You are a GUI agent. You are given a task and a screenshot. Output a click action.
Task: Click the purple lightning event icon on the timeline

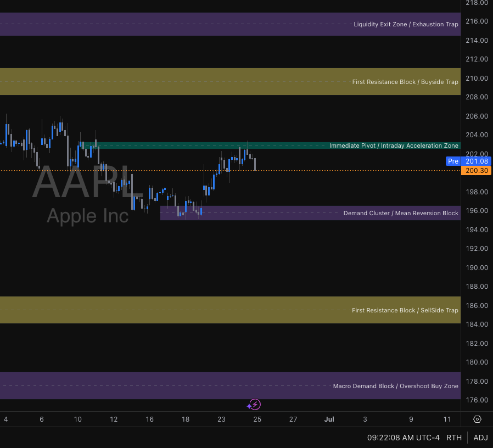tap(254, 404)
